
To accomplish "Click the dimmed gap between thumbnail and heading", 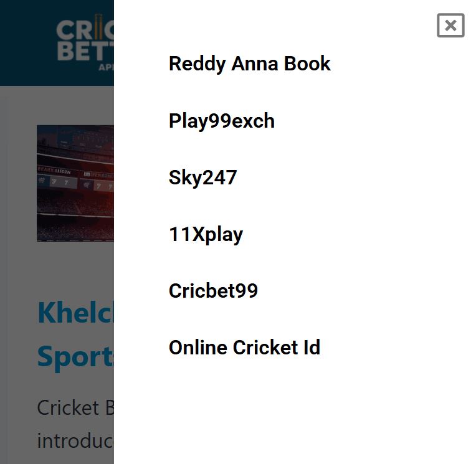I will coord(75,269).
